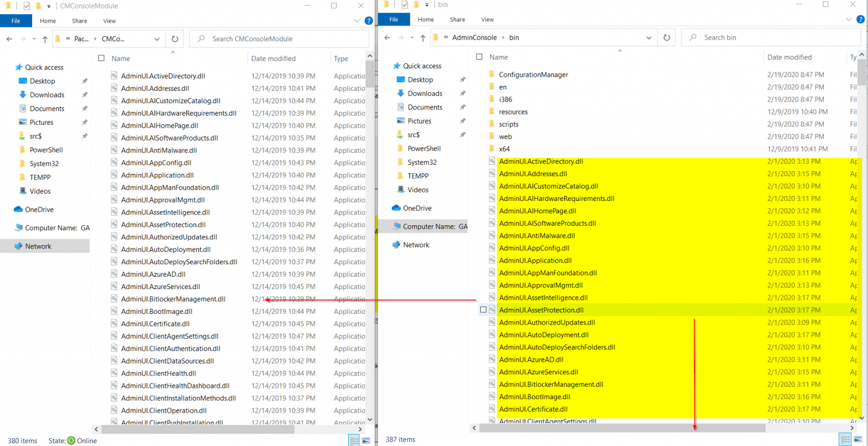
Task: Toggle the properties checkbox in quick access toolbar
Action: point(25,5)
